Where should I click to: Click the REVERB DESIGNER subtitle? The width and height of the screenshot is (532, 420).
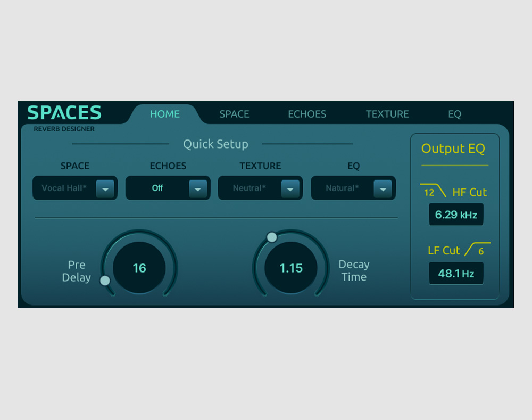pos(64,129)
